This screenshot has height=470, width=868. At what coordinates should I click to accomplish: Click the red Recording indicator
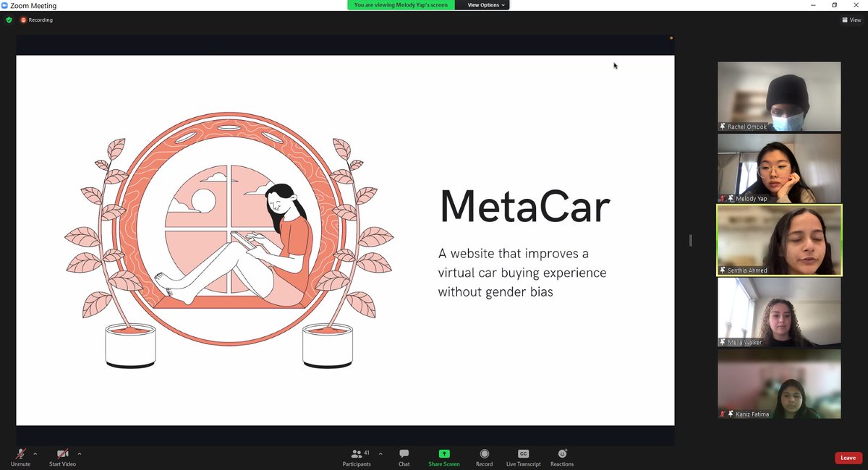pyautogui.click(x=37, y=20)
